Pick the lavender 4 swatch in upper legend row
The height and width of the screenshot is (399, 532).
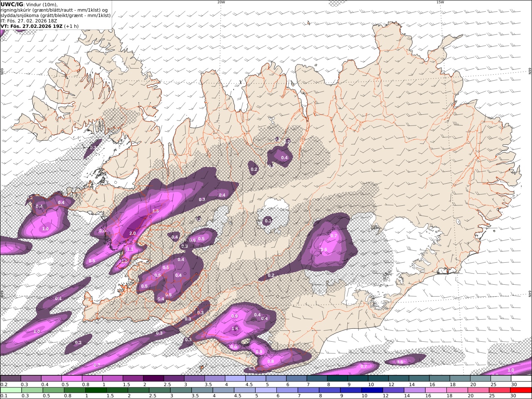235,379
